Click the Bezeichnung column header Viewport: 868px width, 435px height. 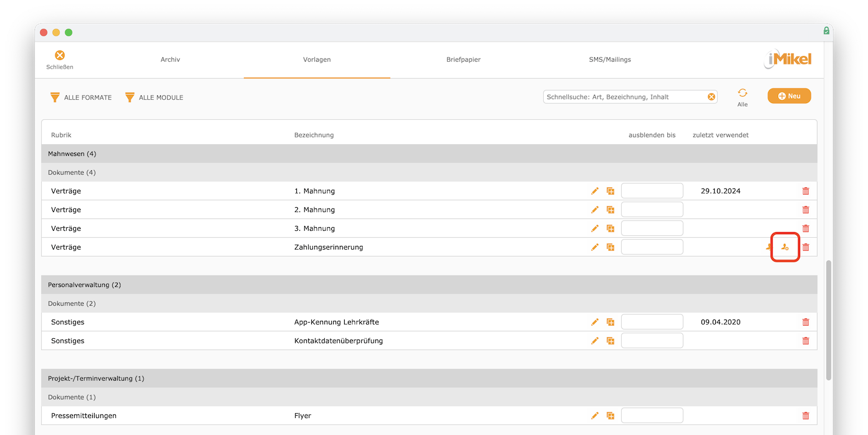(314, 135)
